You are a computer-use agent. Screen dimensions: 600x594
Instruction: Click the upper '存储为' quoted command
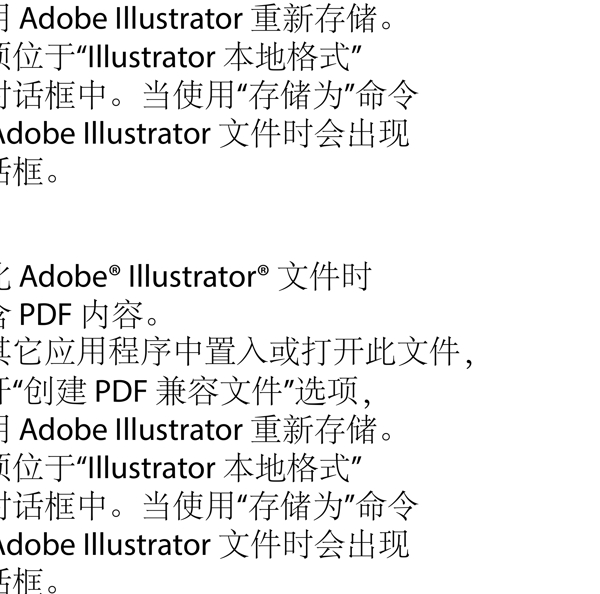[294, 96]
